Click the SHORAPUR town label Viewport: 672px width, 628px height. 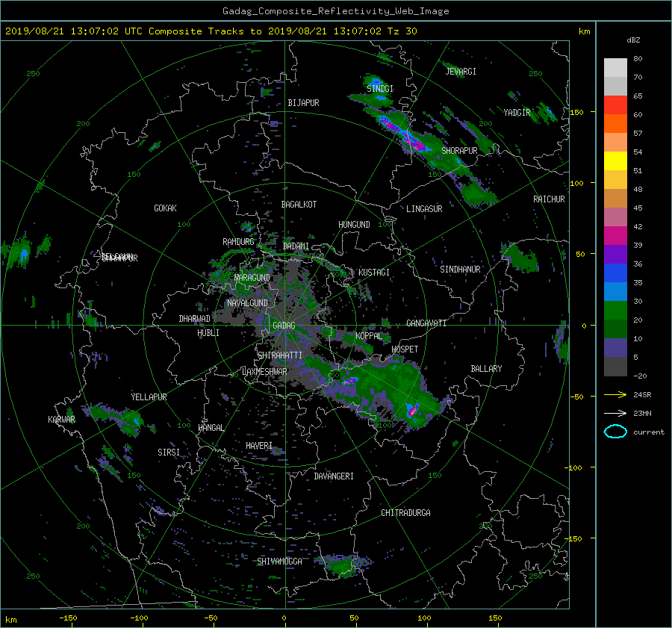click(x=459, y=151)
